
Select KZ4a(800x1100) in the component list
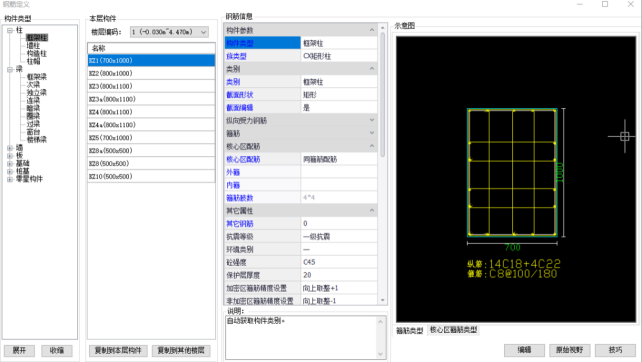click(x=151, y=125)
